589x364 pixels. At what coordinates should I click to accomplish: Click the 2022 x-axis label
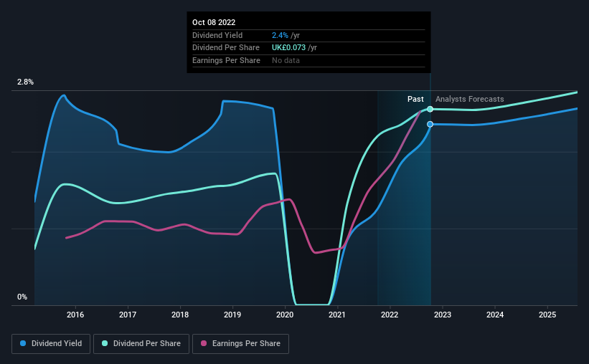[x=390, y=315]
